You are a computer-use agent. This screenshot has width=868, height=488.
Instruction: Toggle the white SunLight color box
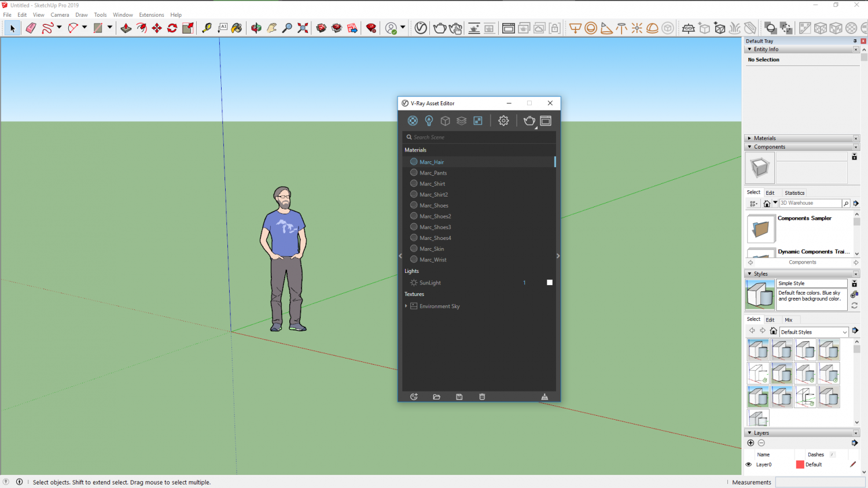[550, 283]
